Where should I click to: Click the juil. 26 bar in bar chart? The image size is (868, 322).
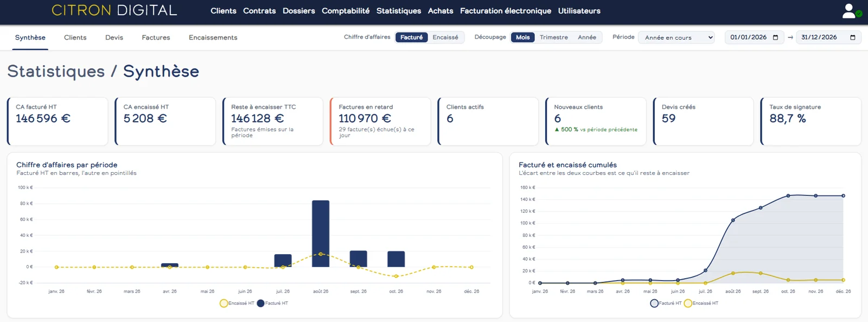click(x=283, y=261)
